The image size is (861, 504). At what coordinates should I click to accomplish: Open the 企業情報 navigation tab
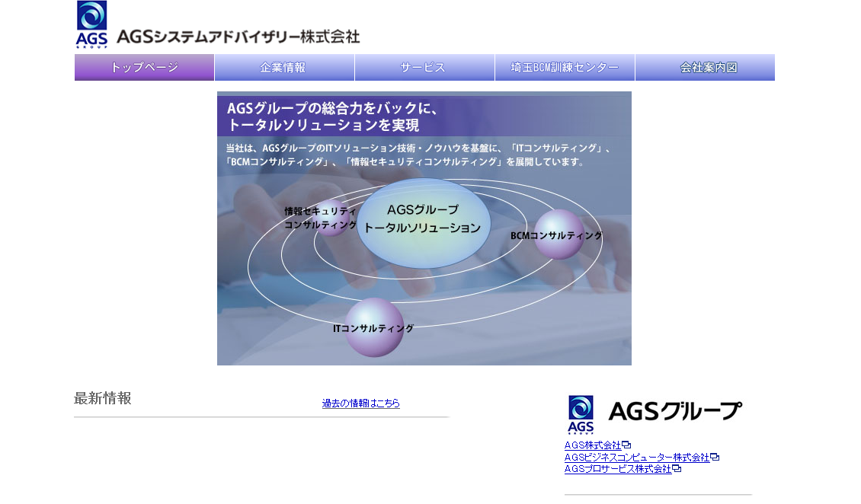tap(285, 67)
